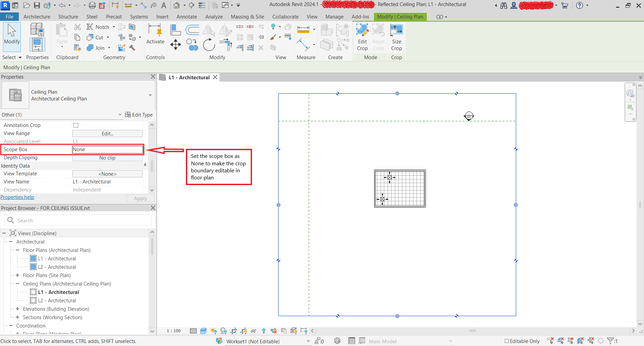The width and height of the screenshot is (644, 346).
Task: Click the Scope Box field showing None
Action: 107,149
